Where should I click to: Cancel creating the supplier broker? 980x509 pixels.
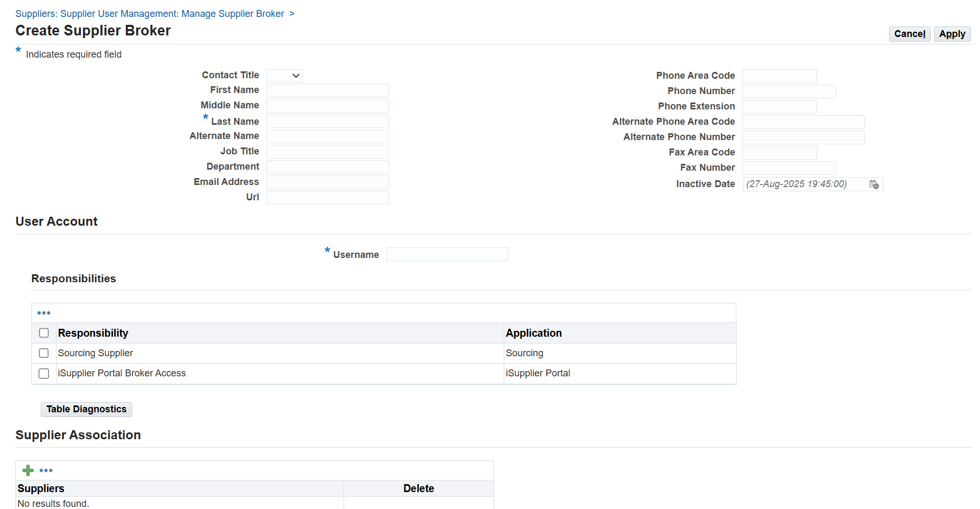pyautogui.click(x=909, y=34)
